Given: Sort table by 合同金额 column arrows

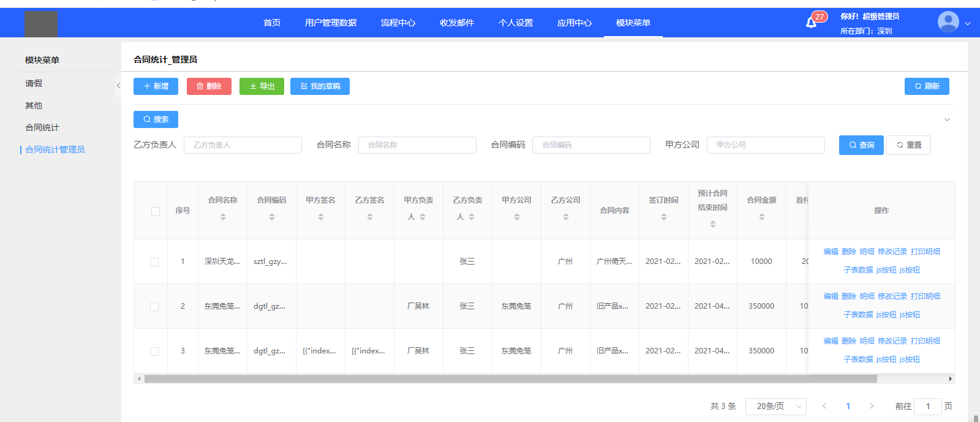Looking at the screenshot, I should (x=762, y=217).
